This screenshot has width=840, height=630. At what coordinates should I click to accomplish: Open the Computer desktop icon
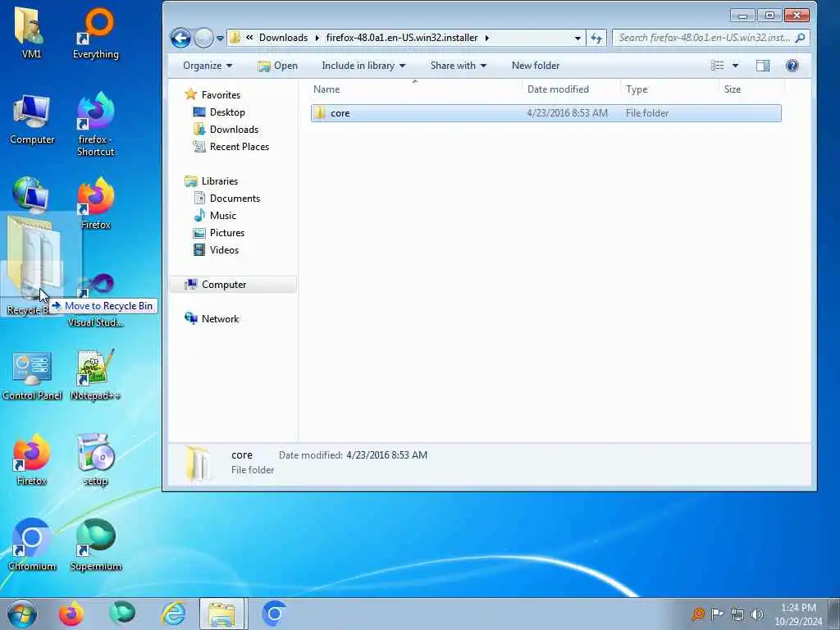point(32,119)
